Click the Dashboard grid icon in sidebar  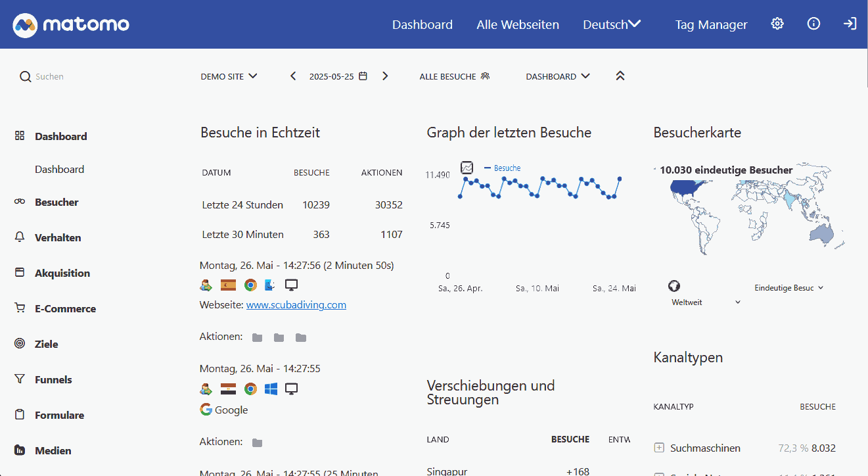pyautogui.click(x=20, y=136)
